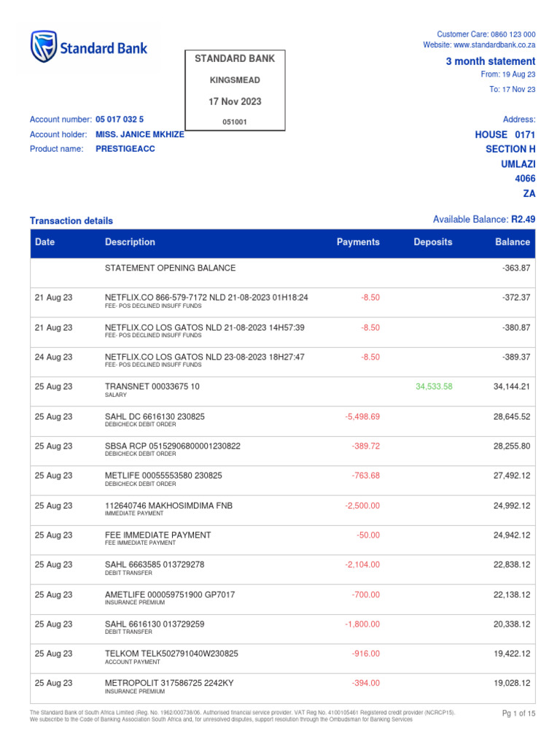Screen dimensions: 560x747
Task: Select the 24 Aug 23 date cell
Action: (x=53, y=357)
